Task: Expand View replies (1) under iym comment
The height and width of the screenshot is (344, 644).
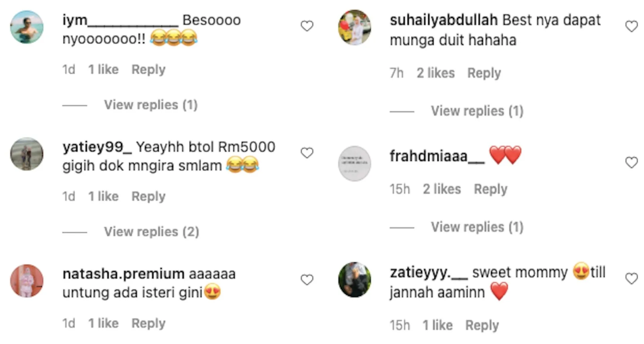Action: [x=151, y=105]
